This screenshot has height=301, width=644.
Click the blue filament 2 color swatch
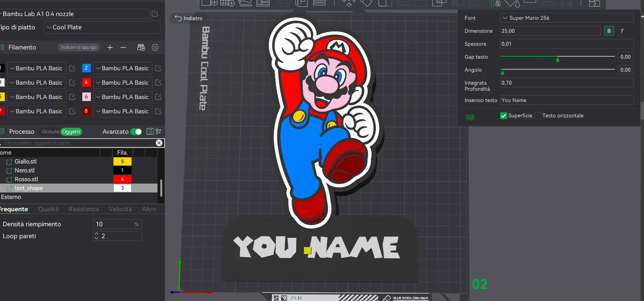coord(86,68)
